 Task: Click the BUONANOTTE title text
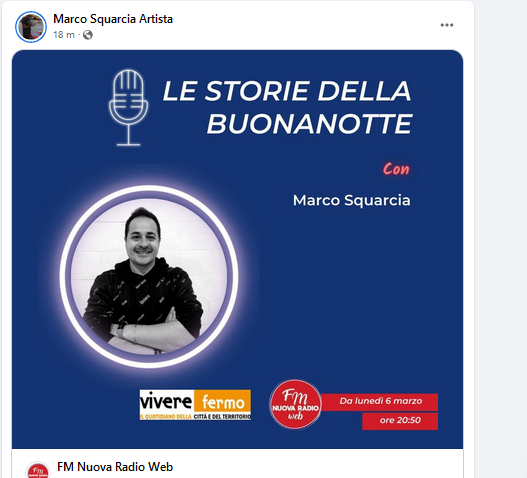click(x=310, y=124)
